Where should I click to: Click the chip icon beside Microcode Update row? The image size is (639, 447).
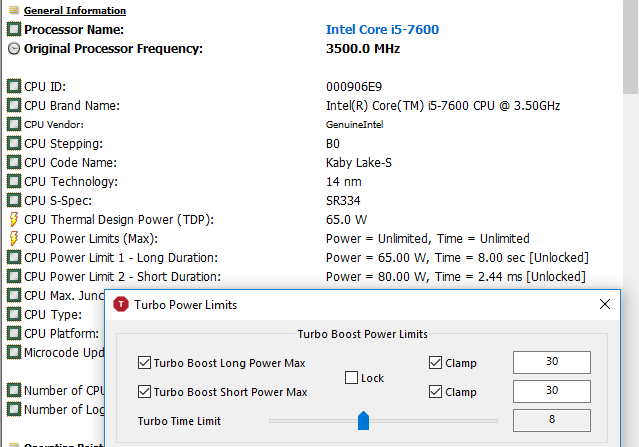[14, 352]
